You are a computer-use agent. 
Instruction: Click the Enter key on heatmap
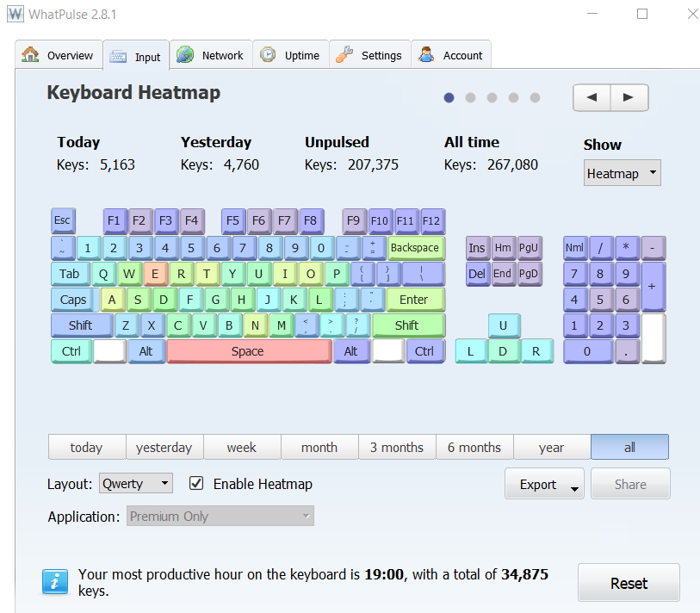415,300
